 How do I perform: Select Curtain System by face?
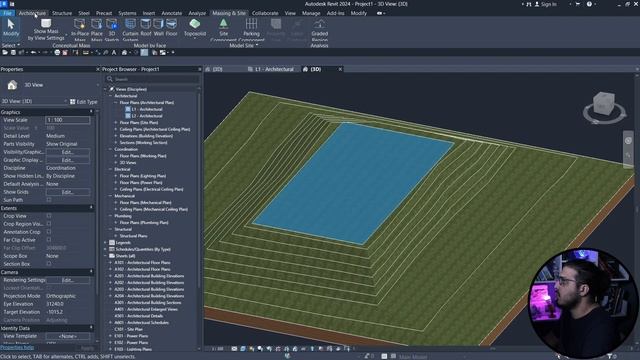pyautogui.click(x=130, y=29)
